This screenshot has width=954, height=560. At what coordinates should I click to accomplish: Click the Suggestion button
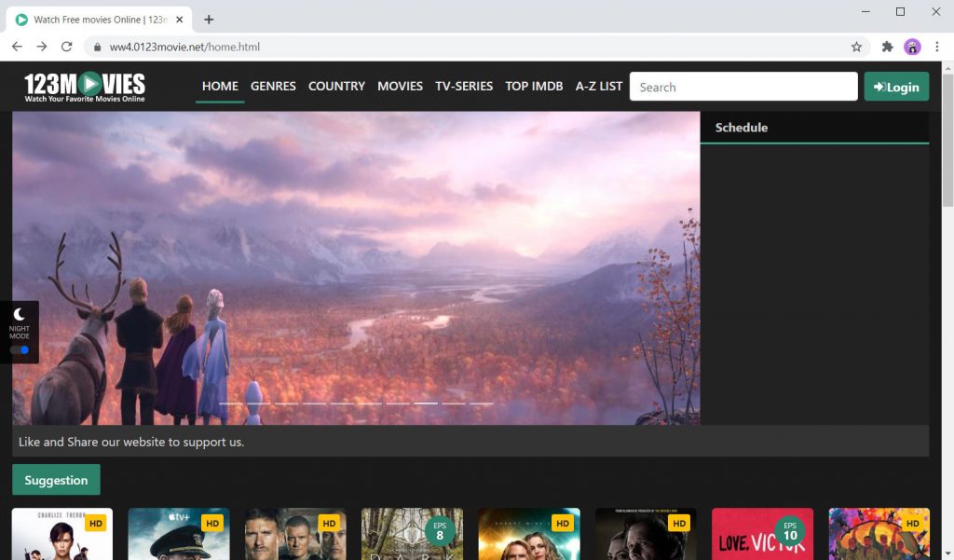pyautogui.click(x=56, y=480)
